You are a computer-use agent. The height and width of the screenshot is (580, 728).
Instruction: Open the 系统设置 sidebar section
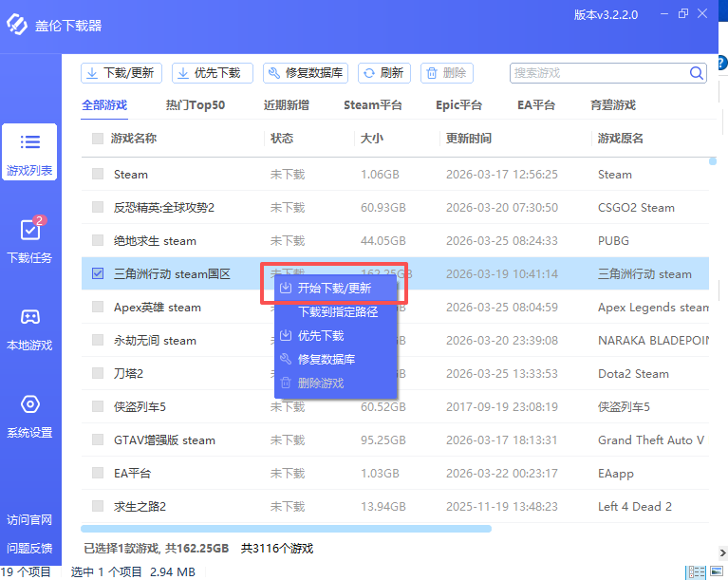tap(29, 417)
